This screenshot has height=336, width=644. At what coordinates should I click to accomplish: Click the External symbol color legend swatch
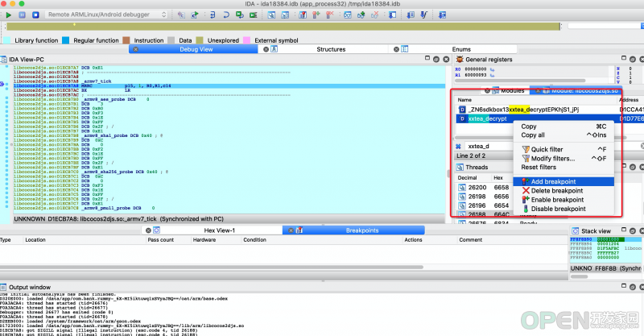click(x=247, y=40)
